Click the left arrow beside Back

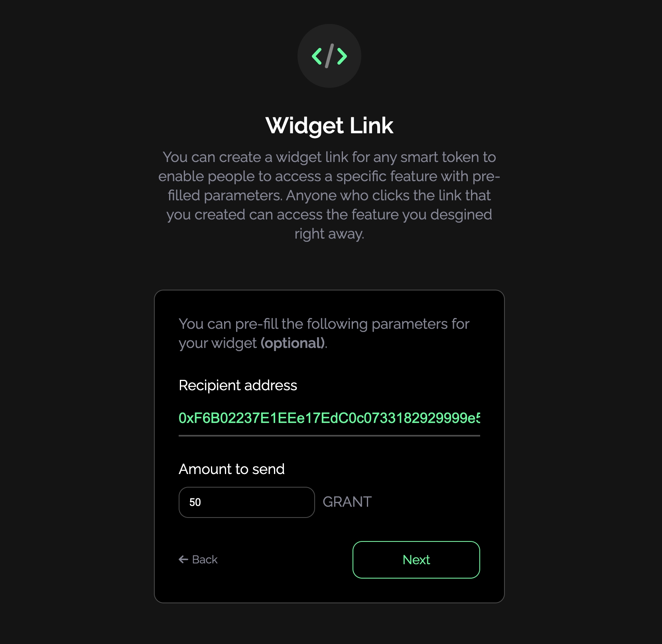click(x=183, y=559)
